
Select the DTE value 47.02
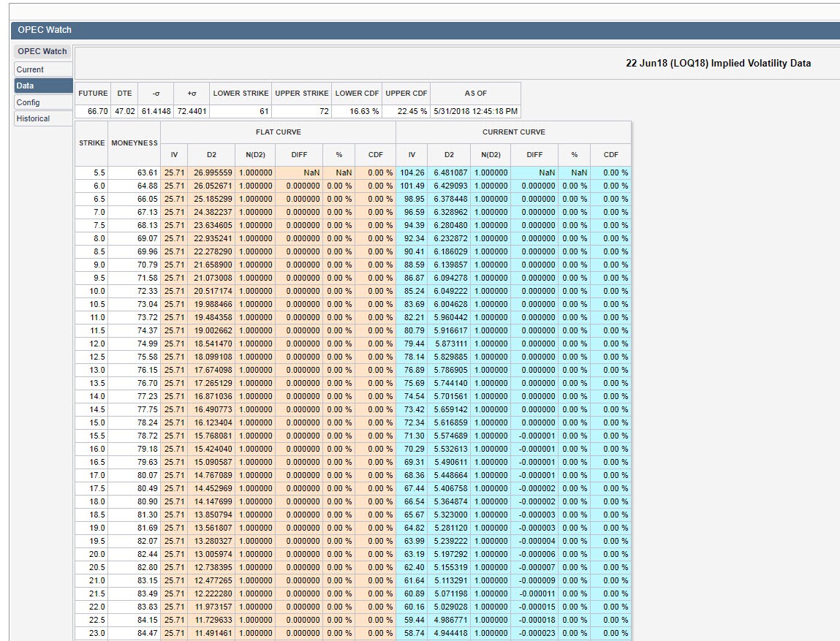[124, 112]
